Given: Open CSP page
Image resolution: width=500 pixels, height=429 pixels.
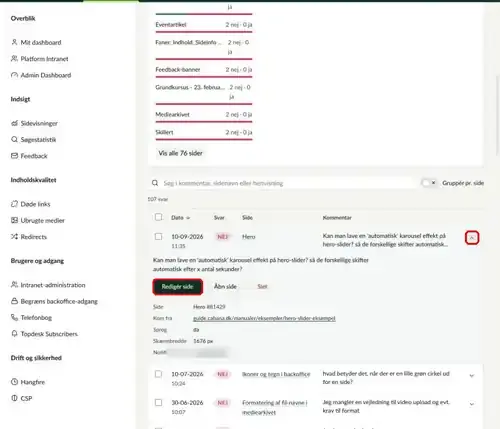Looking at the screenshot, I should pos(26,398).
